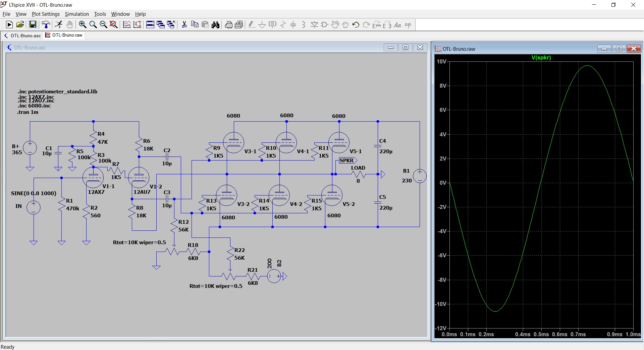Open the Help menu

141,14
